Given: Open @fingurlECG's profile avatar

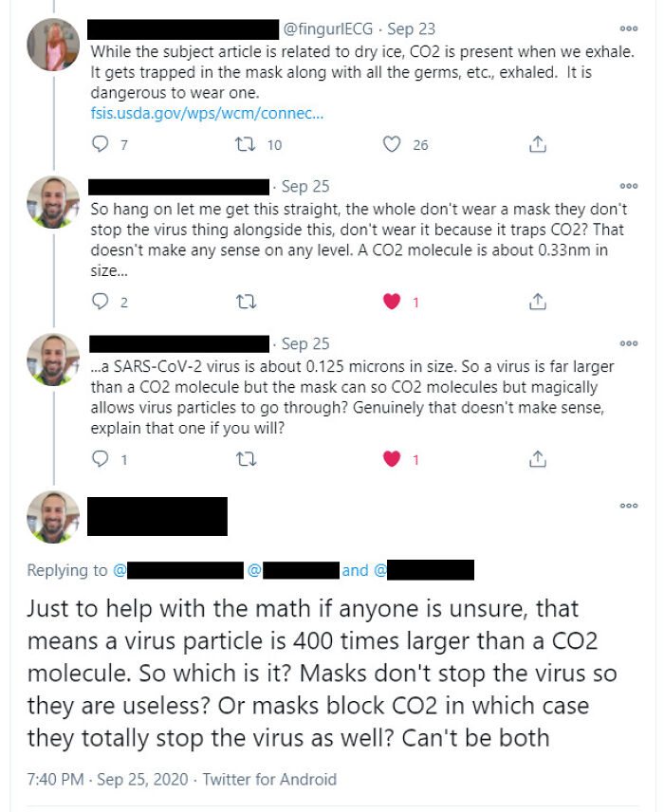Looking at the screenshot, I should point(53,42).
